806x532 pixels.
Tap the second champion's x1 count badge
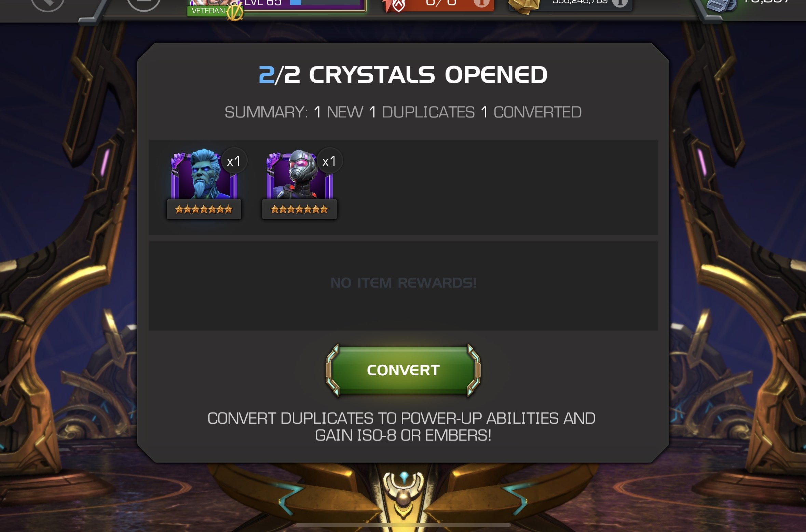pos(329,161)
